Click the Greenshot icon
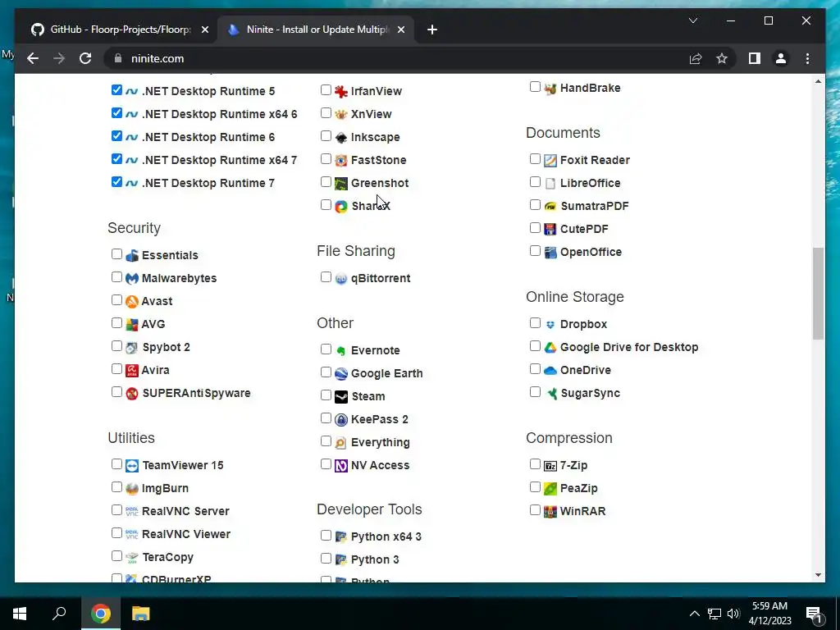840x630 pixels. coord(341,184)
